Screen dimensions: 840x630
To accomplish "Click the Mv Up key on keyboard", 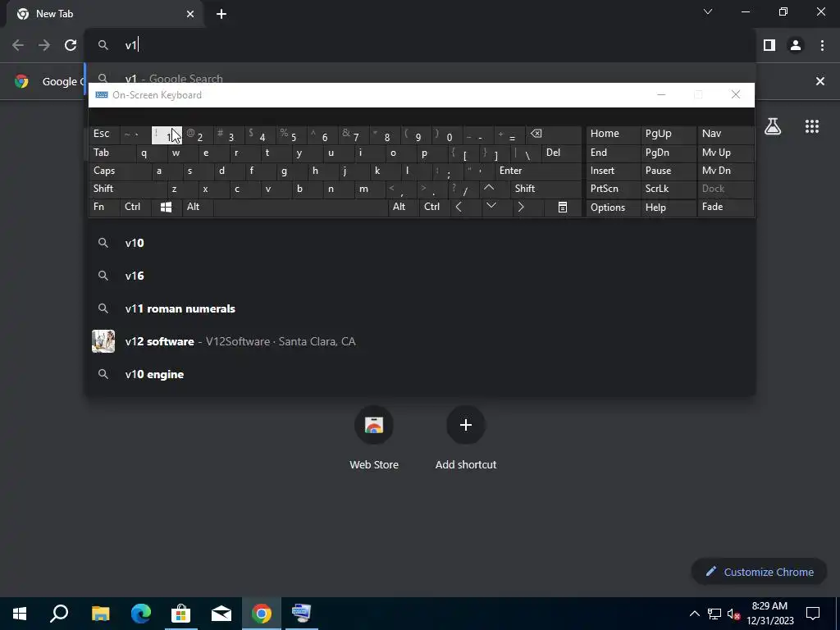I will (725, 153).
